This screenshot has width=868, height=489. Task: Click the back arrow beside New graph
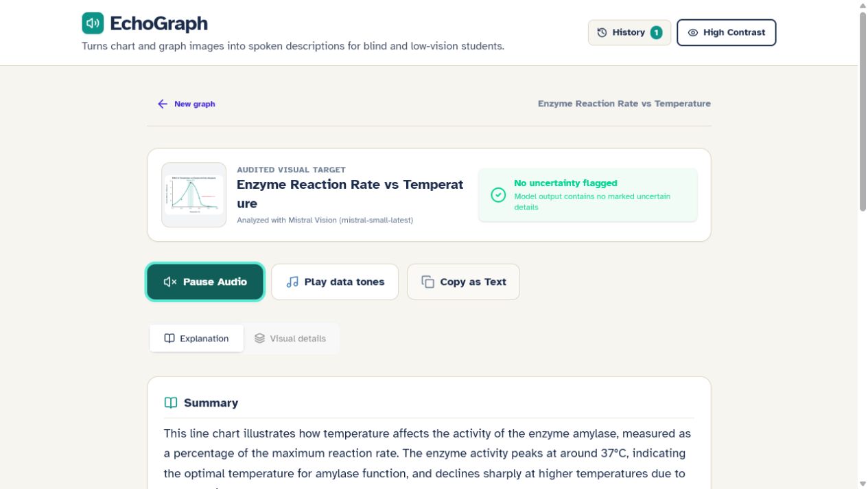(x=163, y=104)
